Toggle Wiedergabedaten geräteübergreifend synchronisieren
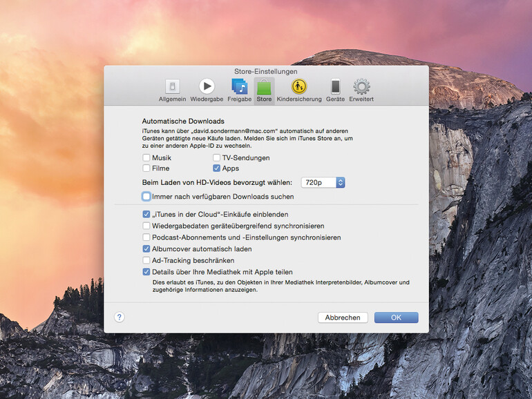This screenshot has width=532, height=399. coord(146,226)
